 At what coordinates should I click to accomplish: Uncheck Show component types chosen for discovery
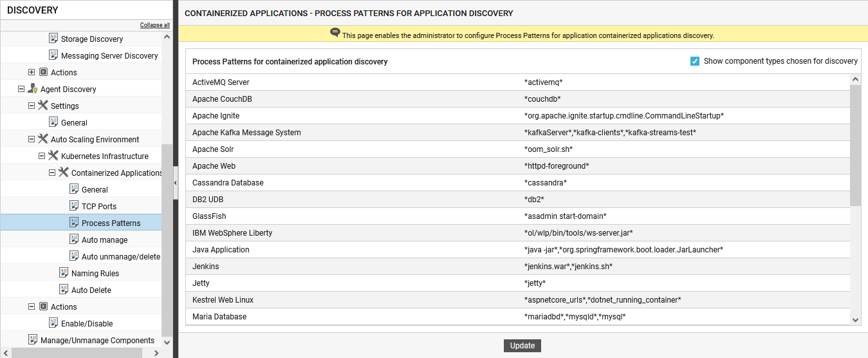pos(695,61)
